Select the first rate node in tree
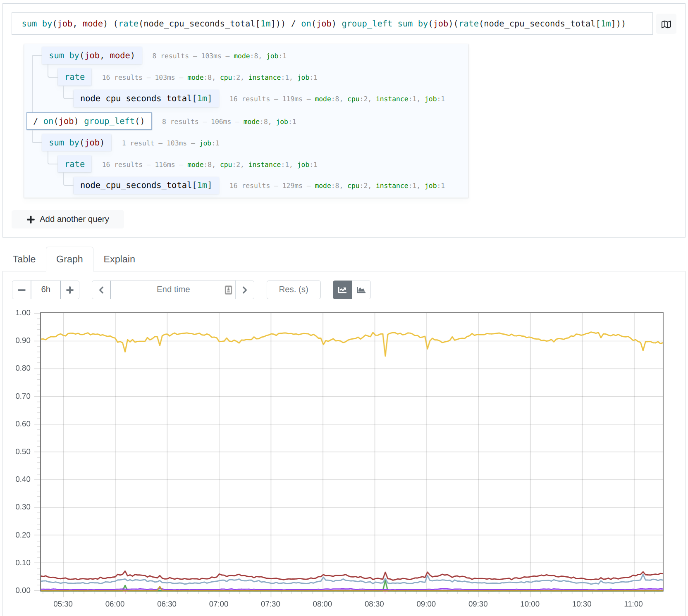Screen dimensions: 688x616 75,77
